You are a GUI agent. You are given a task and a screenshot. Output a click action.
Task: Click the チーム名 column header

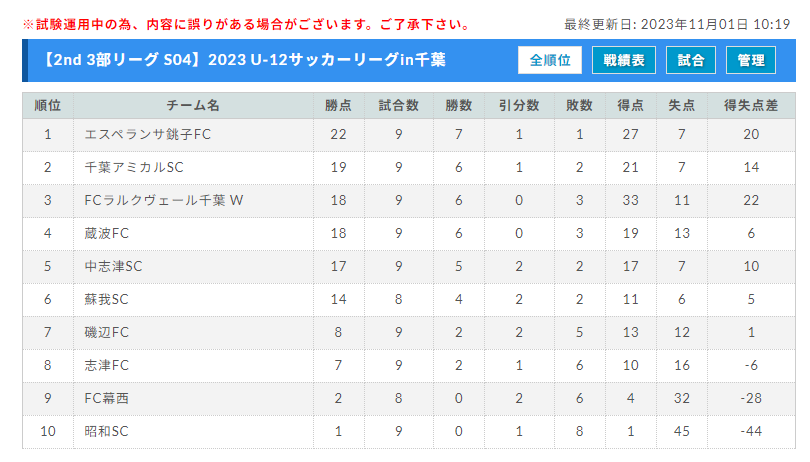[x=193, y=105]
